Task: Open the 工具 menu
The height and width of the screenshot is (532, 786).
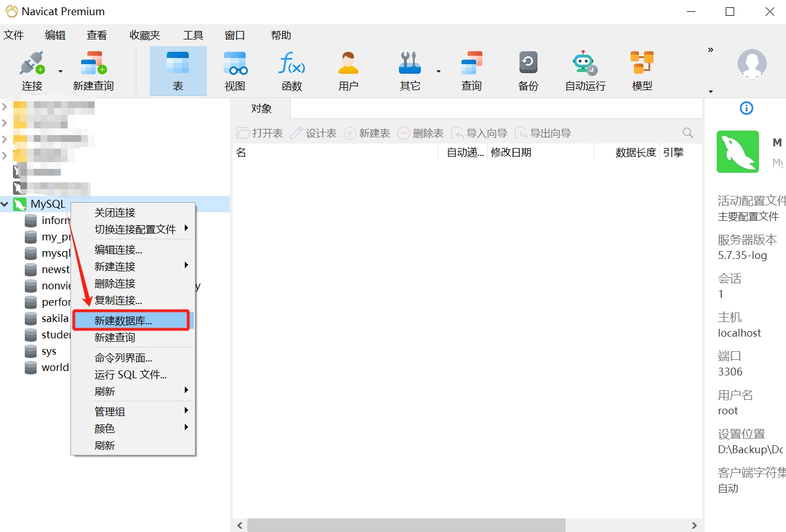Action: pos(193,35)
